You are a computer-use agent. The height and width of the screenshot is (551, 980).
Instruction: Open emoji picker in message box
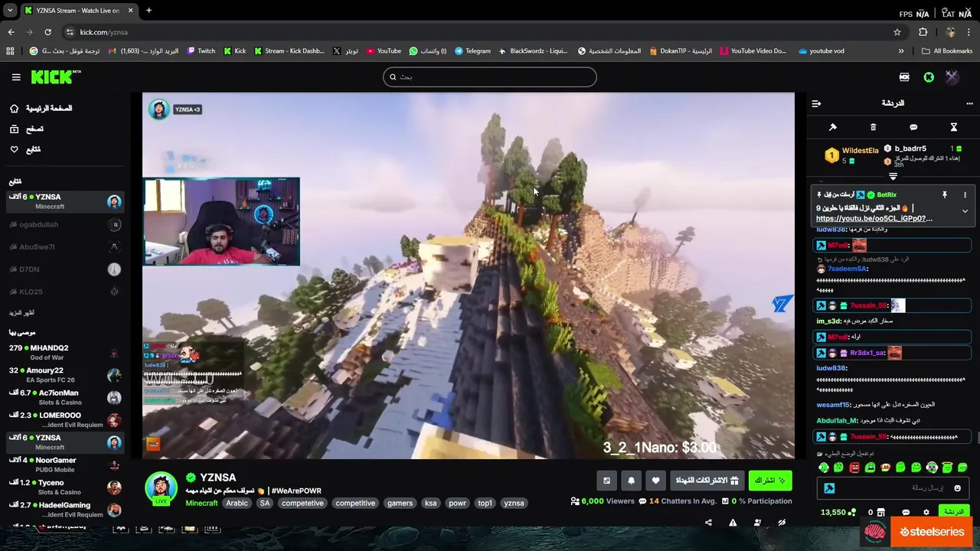point(957,488)
